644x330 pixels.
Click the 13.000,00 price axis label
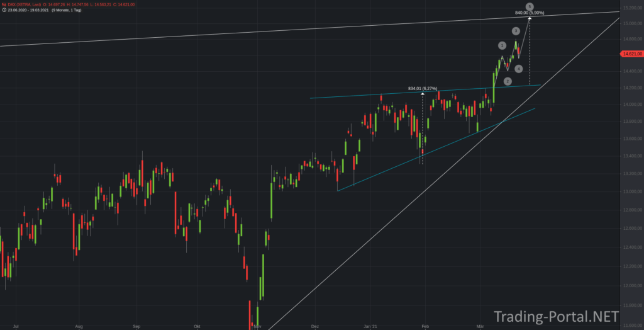tap(634, 191)
